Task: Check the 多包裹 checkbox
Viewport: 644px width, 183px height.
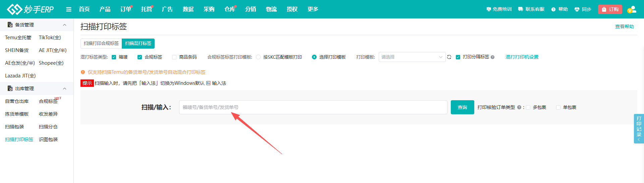Action: pyautogui.click(x=528, y=108)
